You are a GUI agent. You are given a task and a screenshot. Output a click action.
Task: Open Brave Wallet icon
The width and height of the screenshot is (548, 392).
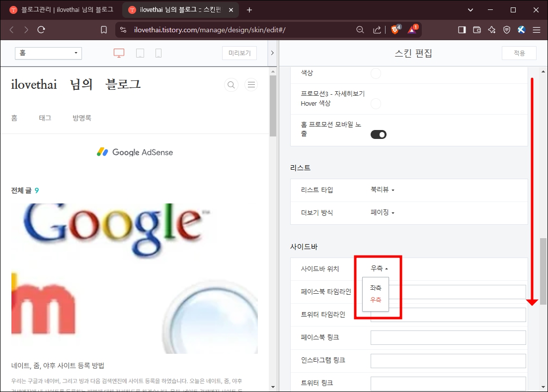(x=476, y=30)
